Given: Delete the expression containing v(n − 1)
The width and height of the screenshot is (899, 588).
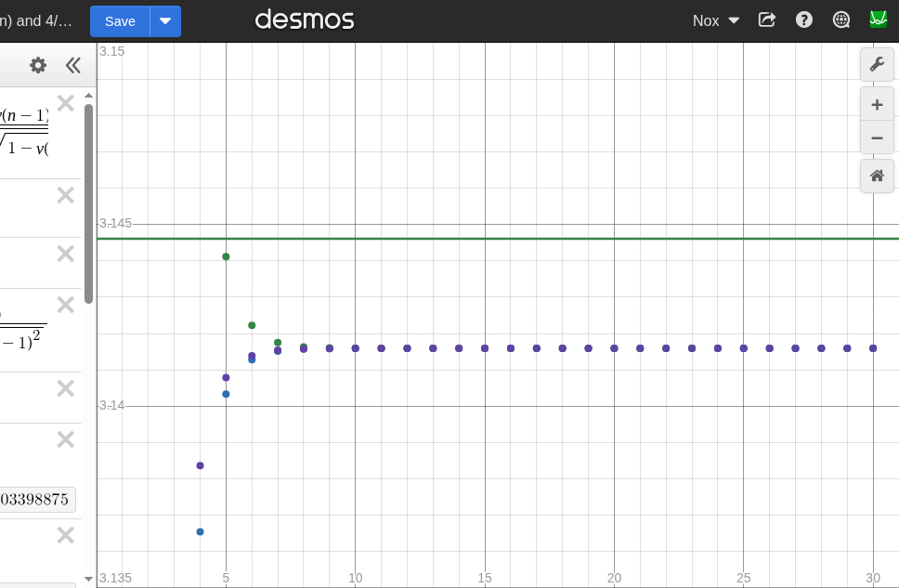Looking at the screenshot, I should coord(66,103).
